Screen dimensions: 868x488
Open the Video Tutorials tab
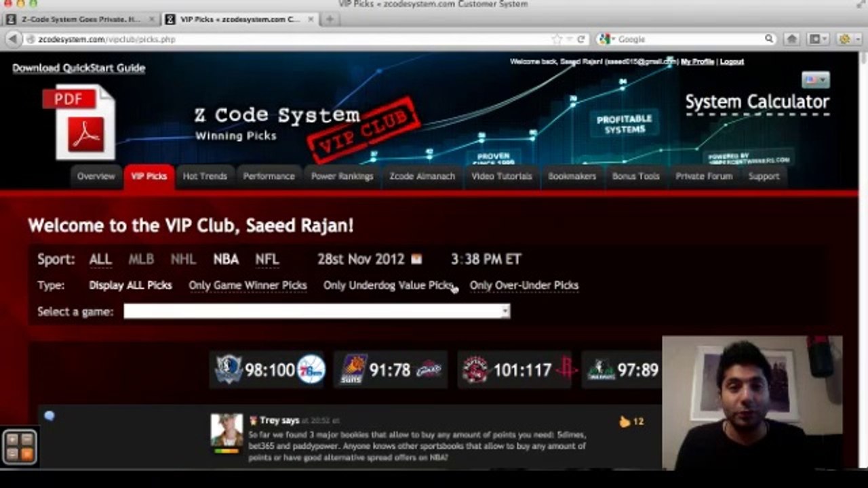[502, 176]
